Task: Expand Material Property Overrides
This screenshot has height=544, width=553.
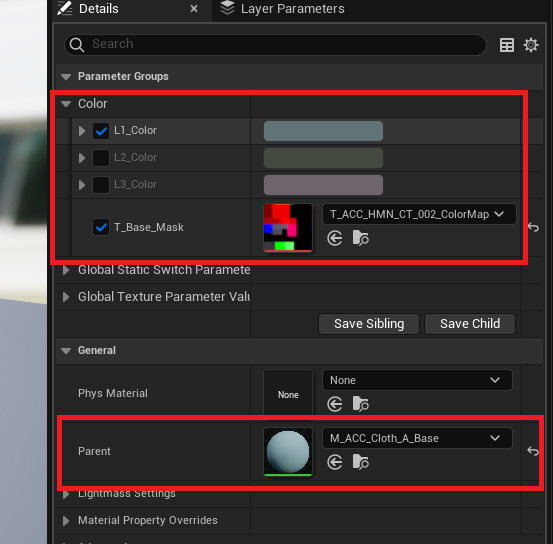Action: [x=66, y=521]
